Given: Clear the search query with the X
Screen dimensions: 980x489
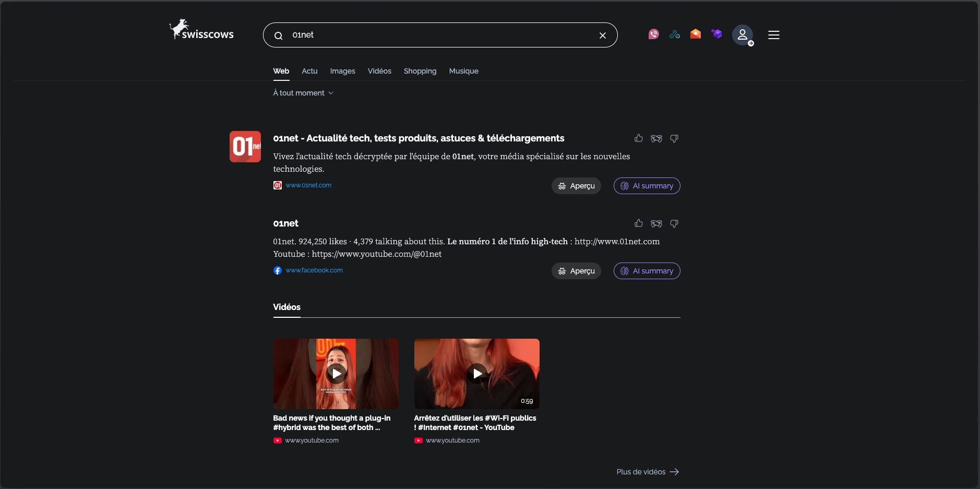Looking at the screenshot, I should (x=603, y=35).
